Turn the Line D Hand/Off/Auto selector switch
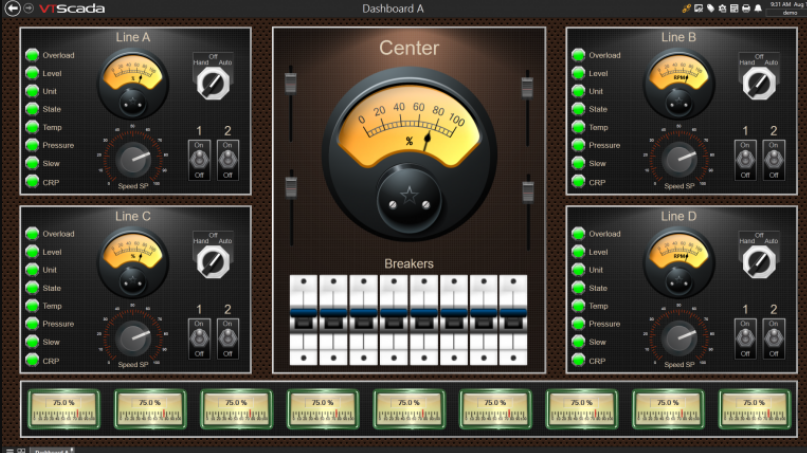The image size is (807, 453). pyautogui.click(x=759, y=262)
